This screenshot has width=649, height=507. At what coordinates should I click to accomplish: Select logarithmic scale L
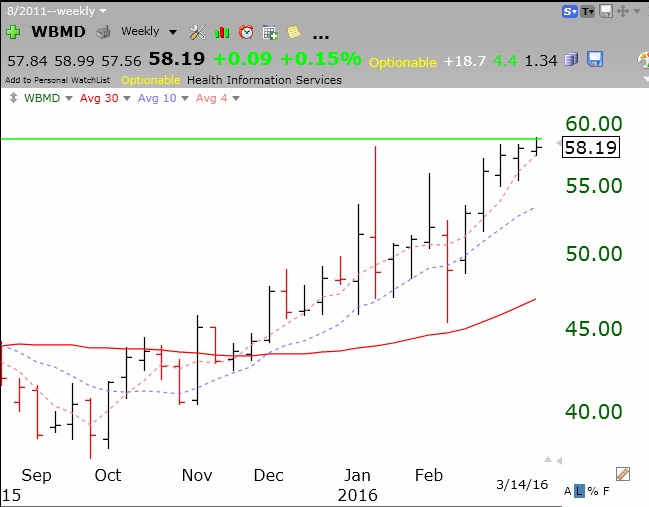[x=579, y=491]
